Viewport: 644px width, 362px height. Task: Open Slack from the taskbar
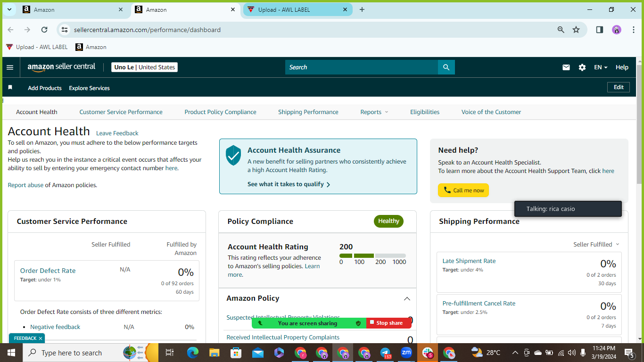tap(428, 353)
